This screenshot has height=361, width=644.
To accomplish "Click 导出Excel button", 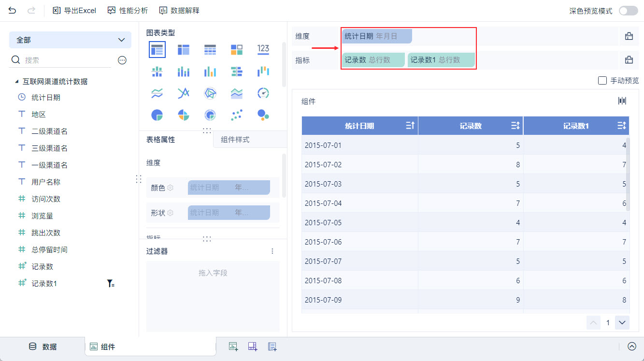I will coord(74,10).
